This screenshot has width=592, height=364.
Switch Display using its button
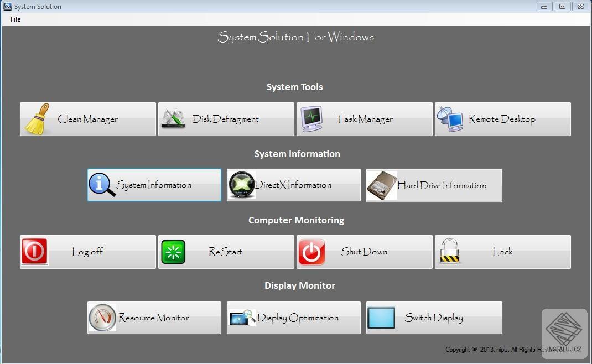(434, 317)
